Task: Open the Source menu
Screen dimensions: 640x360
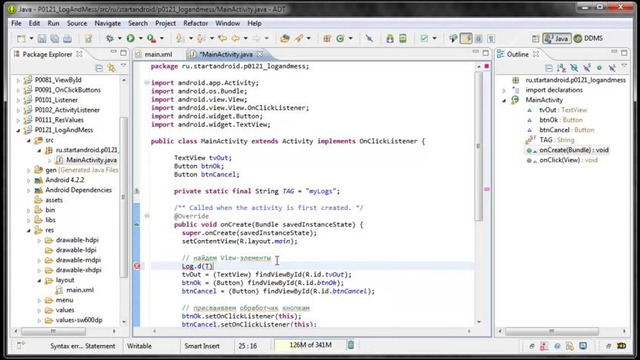Action: click(x=77, y=23)
